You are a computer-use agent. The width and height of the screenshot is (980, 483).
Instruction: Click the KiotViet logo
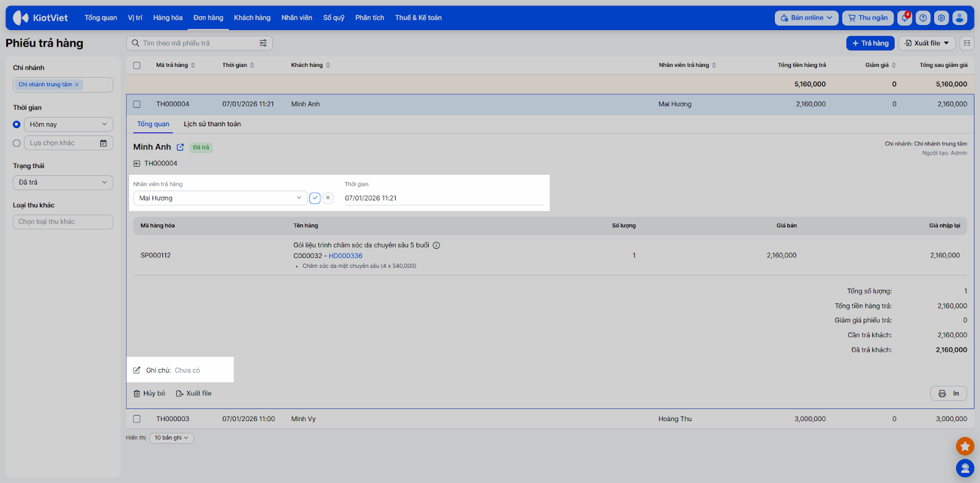[40, 18]
